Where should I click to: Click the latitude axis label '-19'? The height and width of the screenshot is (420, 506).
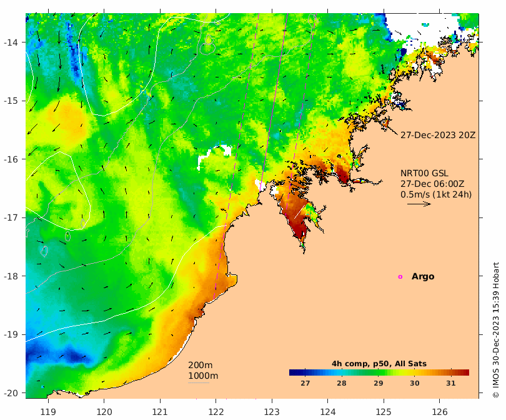tap(11, 334)
